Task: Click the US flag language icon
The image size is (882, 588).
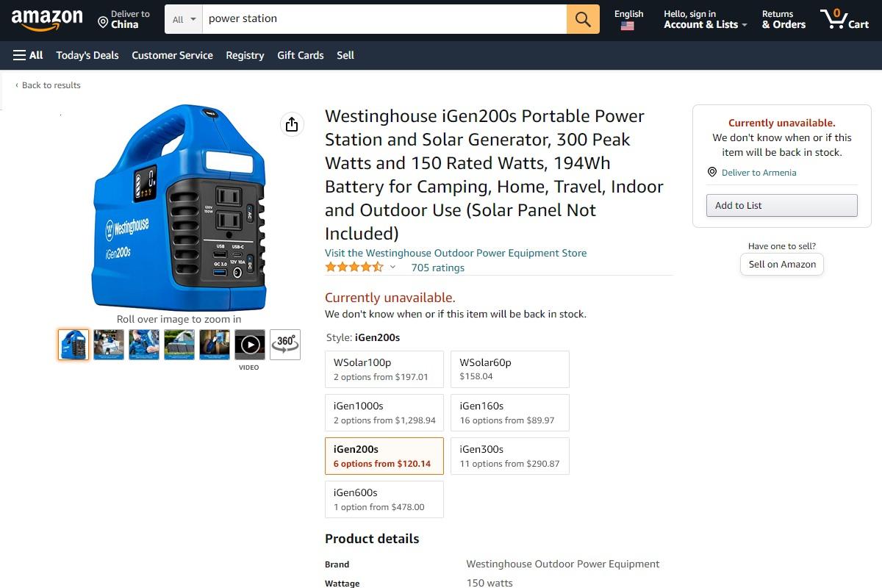Action: pos(627,26)
